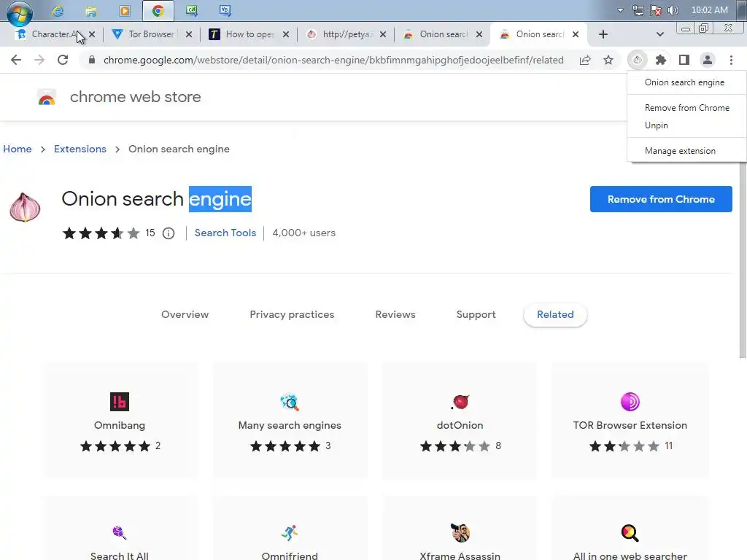The height and width of the screenshot is (560, 747).
Task: Launch Internet Explorer from taskbar
Action: point(58,10)
